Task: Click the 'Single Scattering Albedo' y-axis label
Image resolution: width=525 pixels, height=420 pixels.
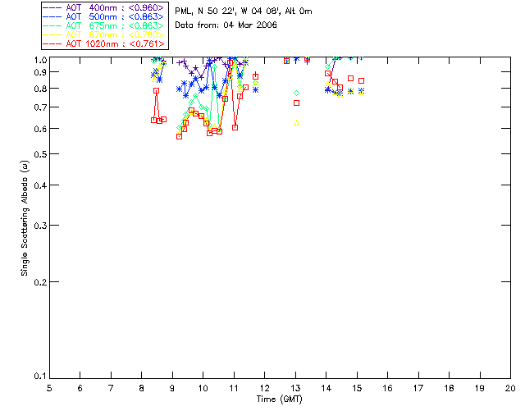Action: pyautogui.click(x=25, y=217)
